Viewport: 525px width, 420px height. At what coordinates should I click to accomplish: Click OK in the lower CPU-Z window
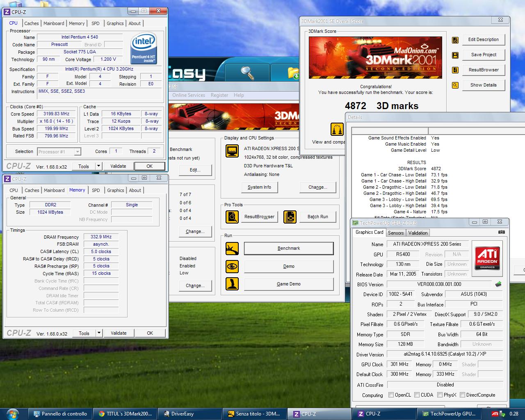[150, 333]
